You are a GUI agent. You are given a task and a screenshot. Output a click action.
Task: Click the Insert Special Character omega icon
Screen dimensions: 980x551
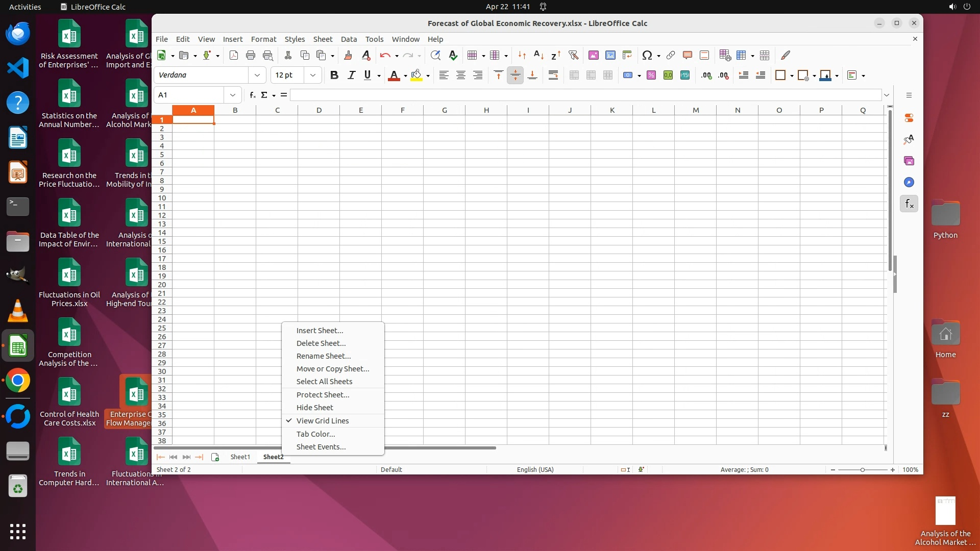pyautogui.click(x=647, y=55)
